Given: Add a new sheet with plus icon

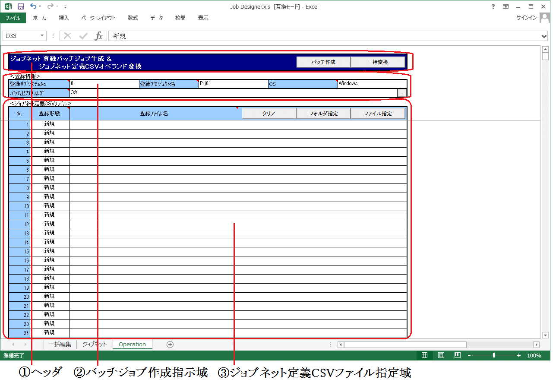Looking at the screenshot, I should (x=170, y=344).
